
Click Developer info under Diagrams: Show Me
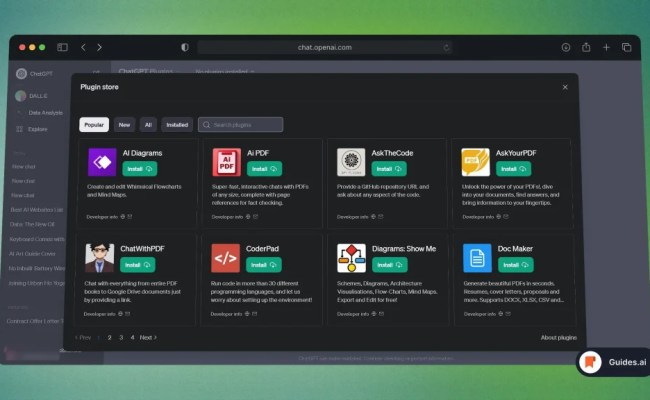tap(353, 314)
